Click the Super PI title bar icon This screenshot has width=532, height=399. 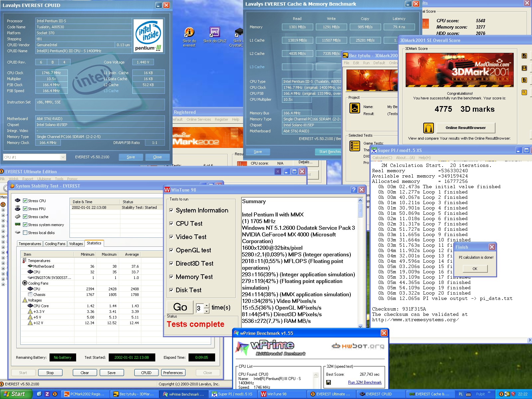[374, 150]
